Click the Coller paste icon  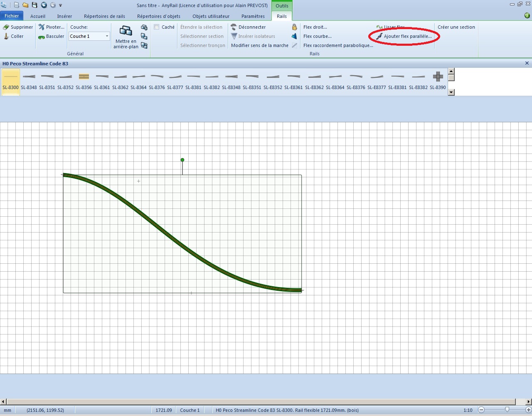(x=6, y=36)
